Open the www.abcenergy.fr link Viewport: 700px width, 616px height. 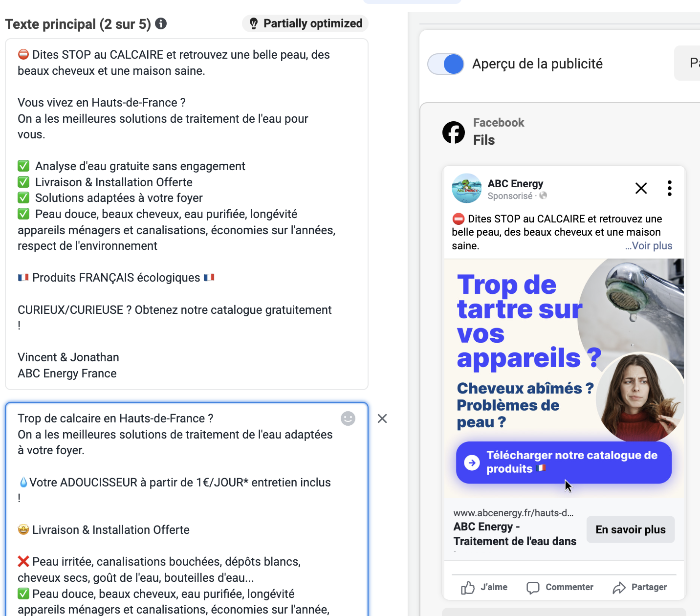[513, 513]
